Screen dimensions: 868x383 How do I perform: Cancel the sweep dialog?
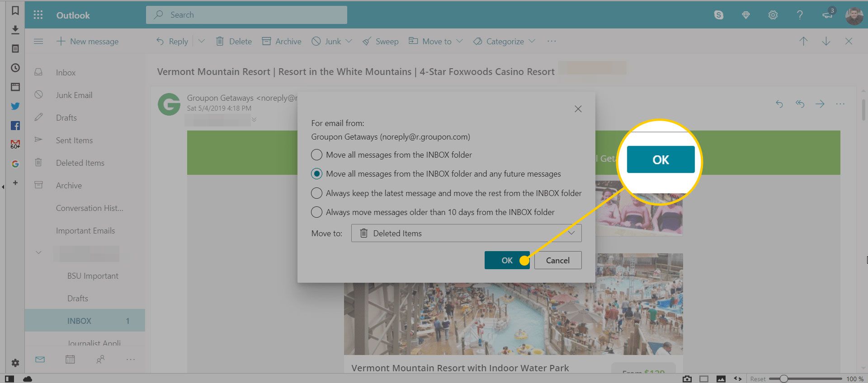click(x=558, y=260)
